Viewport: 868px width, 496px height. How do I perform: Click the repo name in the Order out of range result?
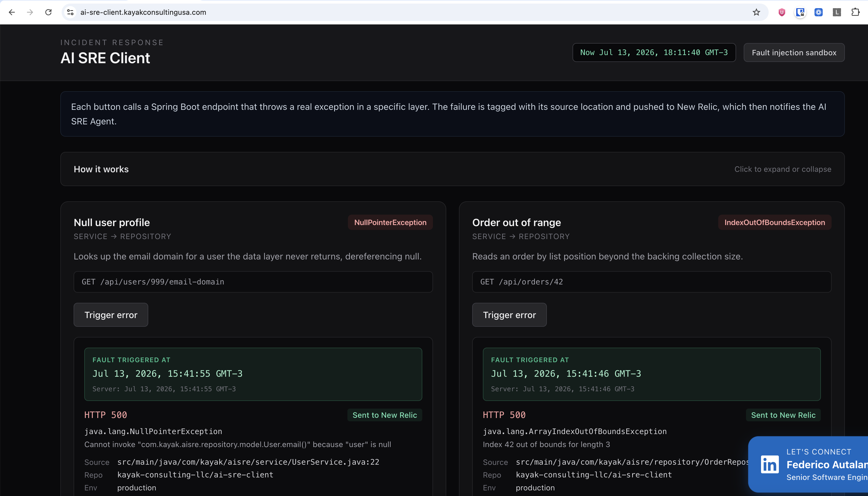click(594, 475)
